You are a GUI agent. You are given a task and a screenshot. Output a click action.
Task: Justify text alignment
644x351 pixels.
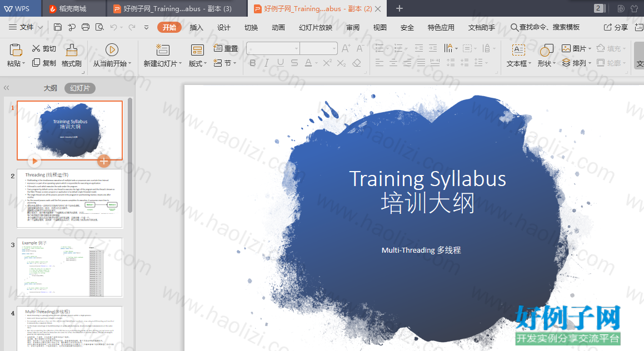pos(421,63)
